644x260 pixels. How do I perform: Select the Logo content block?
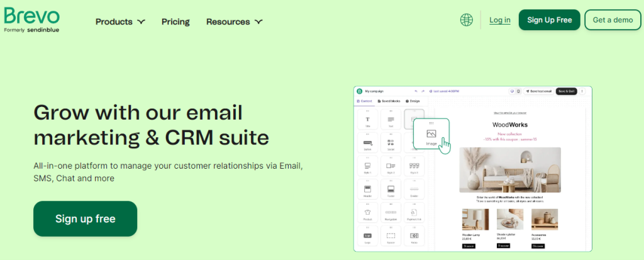point(367,237)
